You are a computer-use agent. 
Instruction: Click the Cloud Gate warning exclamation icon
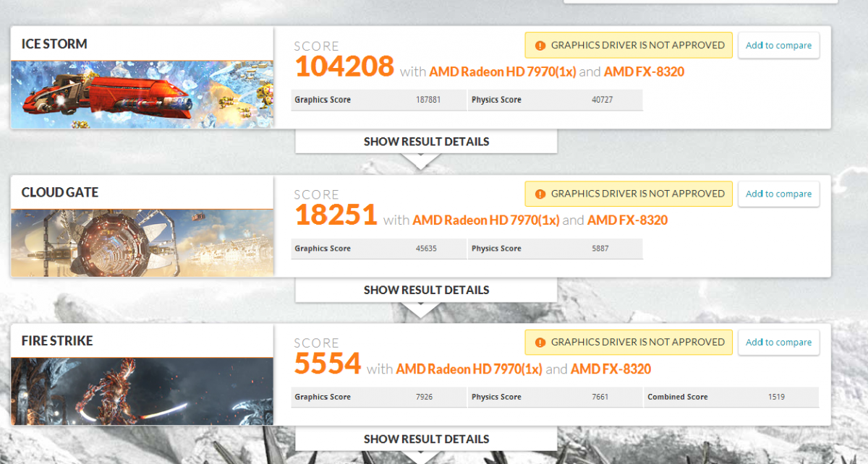[x=540, y=194]
